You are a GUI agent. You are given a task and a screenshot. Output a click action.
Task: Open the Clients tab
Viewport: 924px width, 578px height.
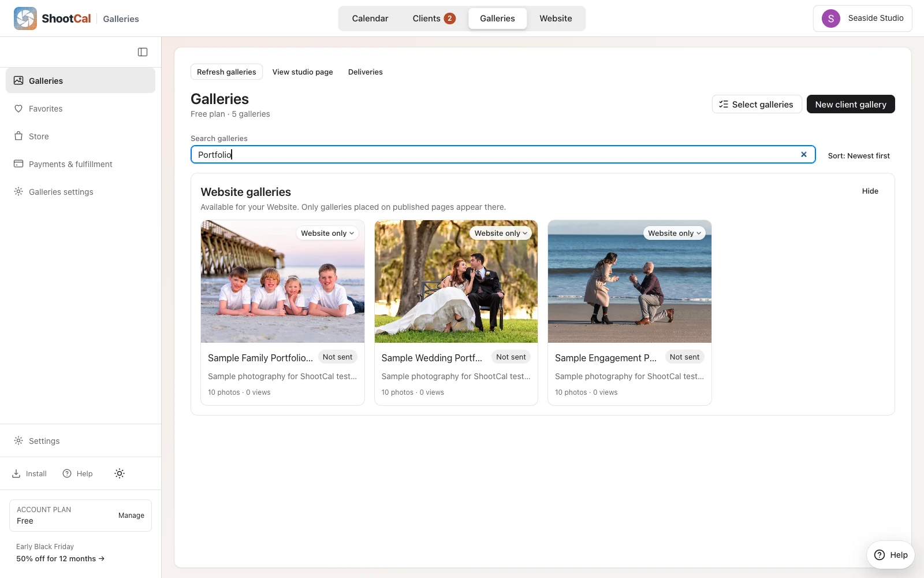coord(434,18)
